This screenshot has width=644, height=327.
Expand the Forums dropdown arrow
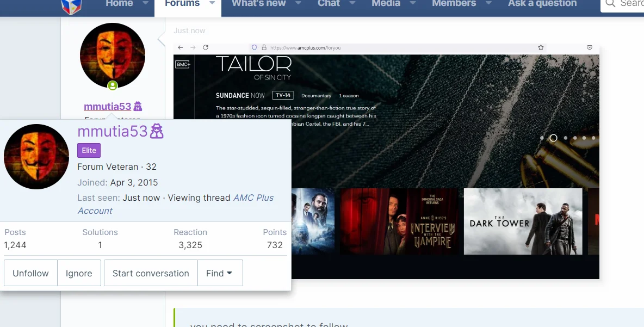pyautogui.click(x=212, y=3)
